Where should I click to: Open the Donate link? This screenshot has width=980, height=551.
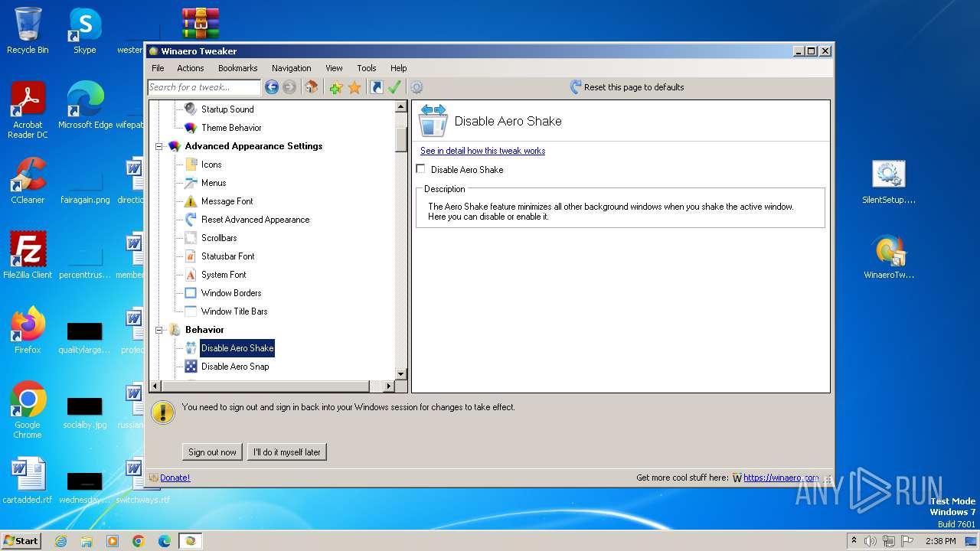(x=175, y=478)
